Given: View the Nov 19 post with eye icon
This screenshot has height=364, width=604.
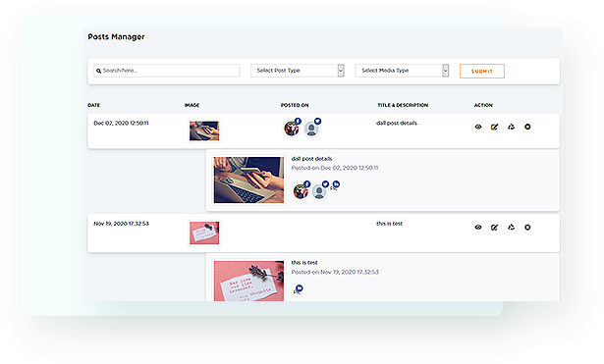Looking at the screenshot, I should tap(478, 227).
